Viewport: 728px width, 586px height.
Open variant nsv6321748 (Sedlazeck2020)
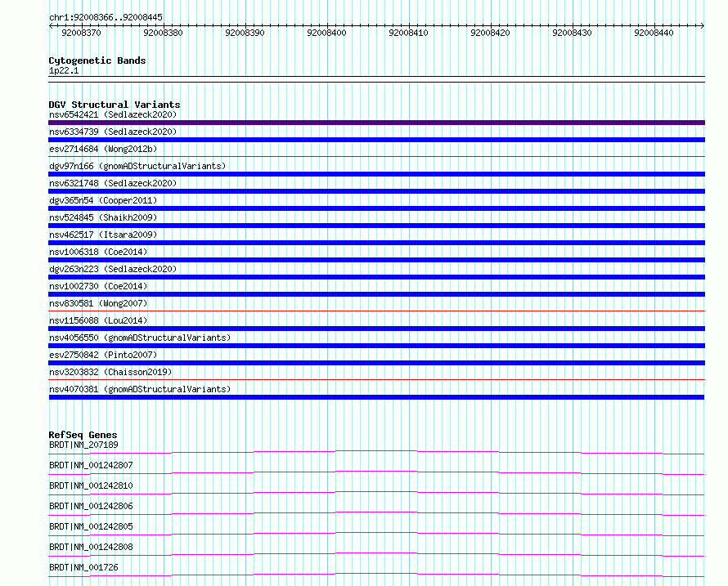[113, 183]
